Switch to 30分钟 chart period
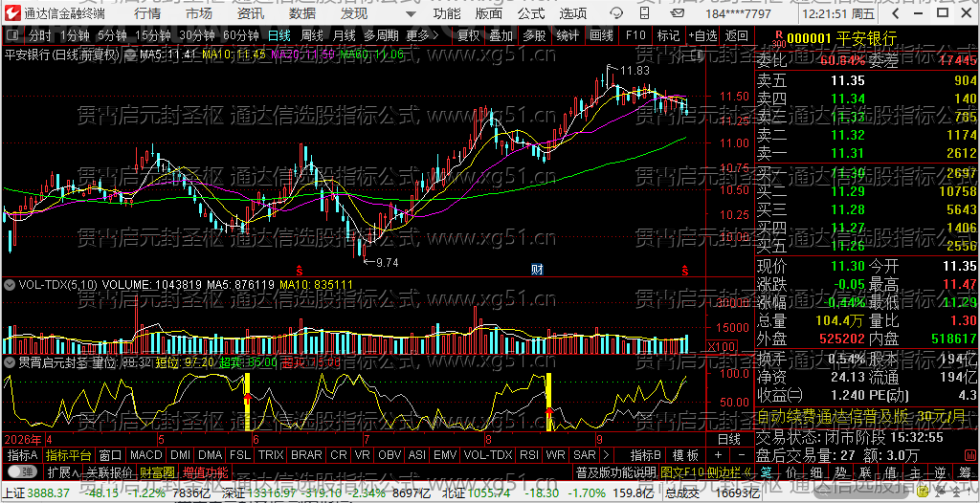The width and height of the screenshot is (980, 503). coord(196,36)
